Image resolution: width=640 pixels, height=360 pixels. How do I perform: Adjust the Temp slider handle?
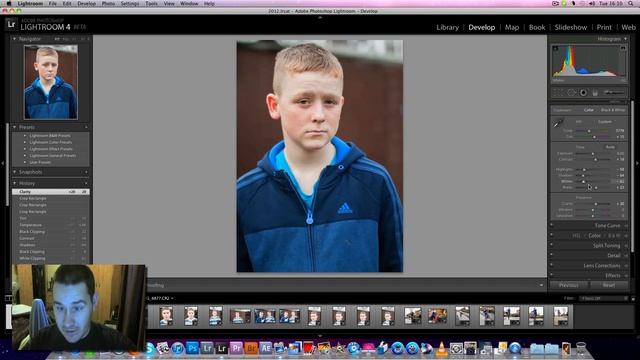pos(589,131)
